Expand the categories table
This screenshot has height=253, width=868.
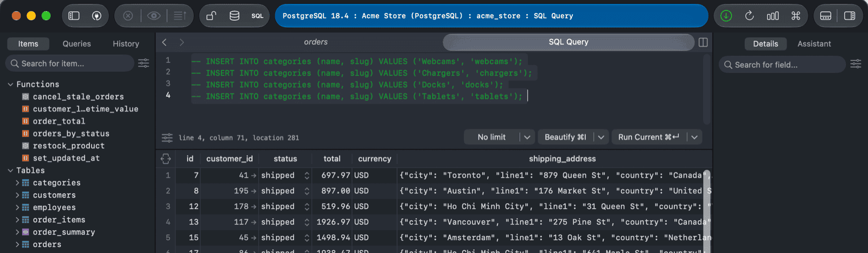point(17,183)
